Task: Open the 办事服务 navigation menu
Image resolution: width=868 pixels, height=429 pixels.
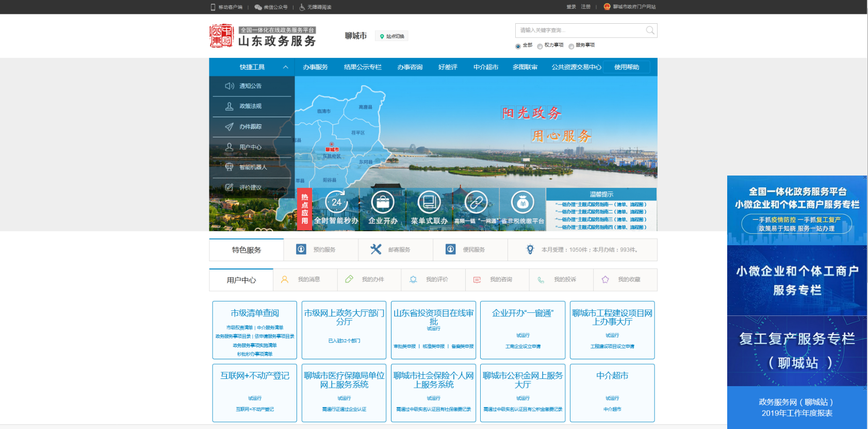Action: point(315,67)
